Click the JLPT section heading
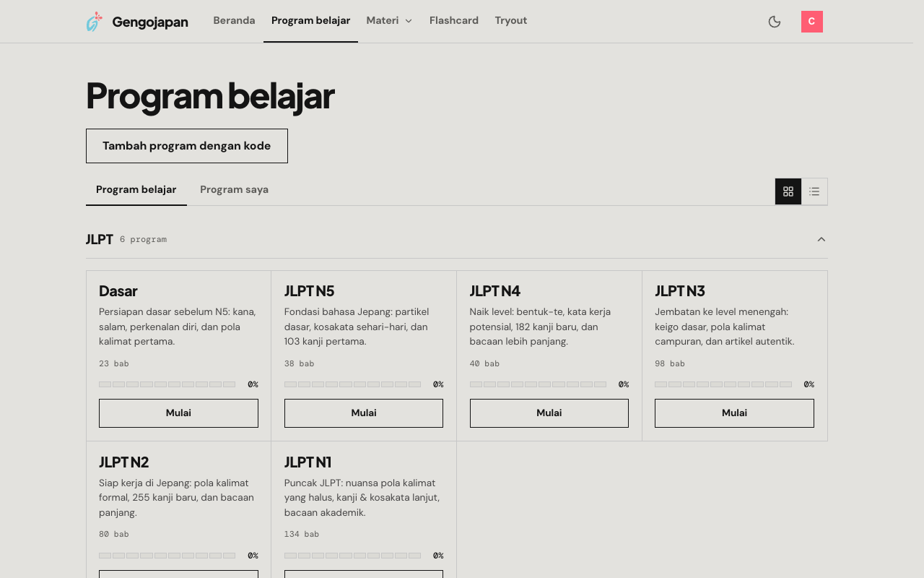The width and height of the screenshot is (924, 578). [100, 240]
